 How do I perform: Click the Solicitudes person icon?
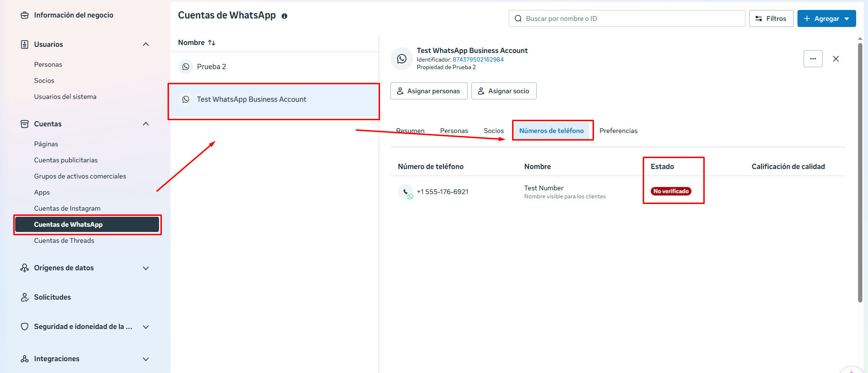[x=25, y=297]
